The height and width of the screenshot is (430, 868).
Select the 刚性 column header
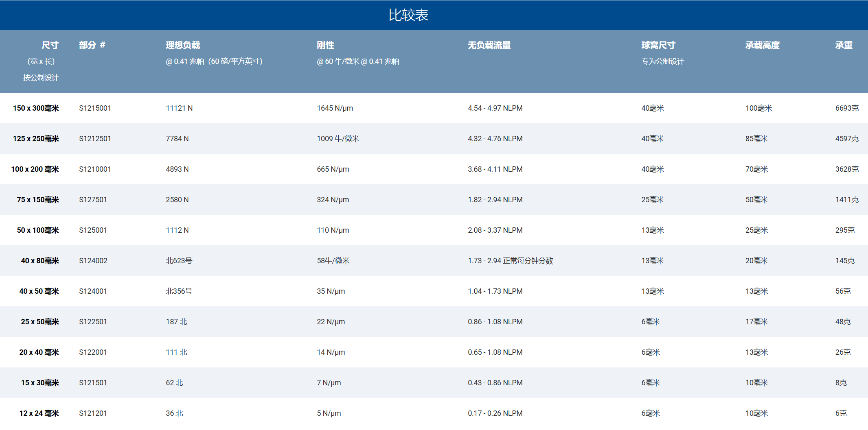point(325,45)
